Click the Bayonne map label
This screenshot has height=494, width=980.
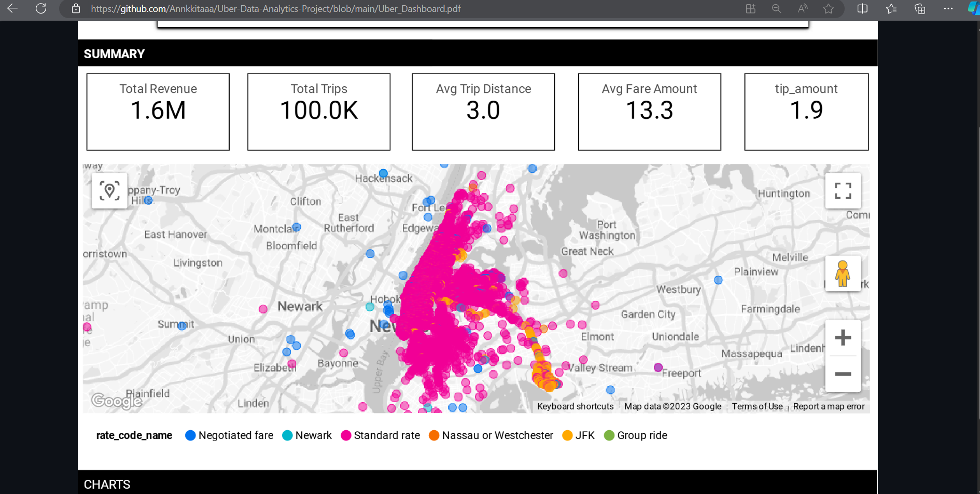(x=338, y=363)
